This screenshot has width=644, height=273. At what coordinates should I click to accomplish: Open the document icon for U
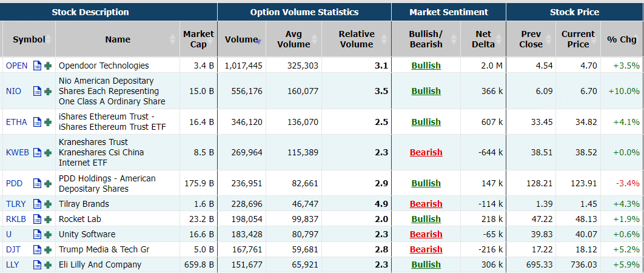tap(38, 234)
